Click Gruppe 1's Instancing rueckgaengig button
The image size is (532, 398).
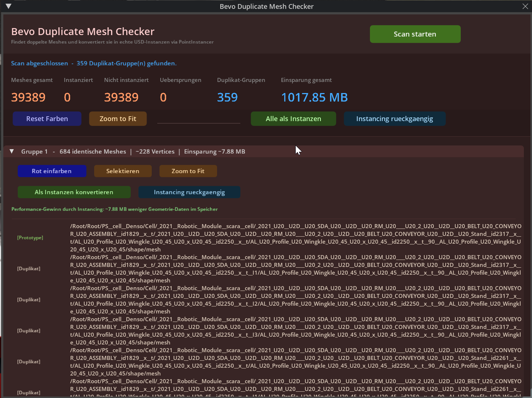pyautogui.click(x=189, y=192)
